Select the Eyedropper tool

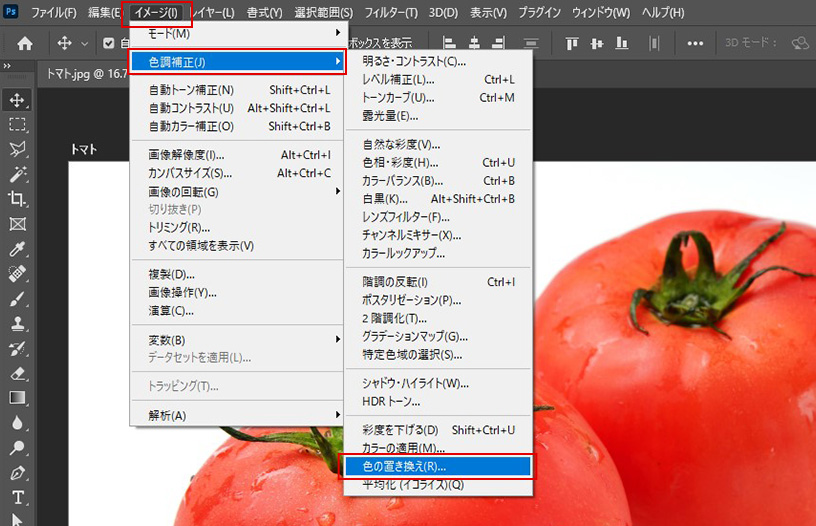(x=17, y=249)
